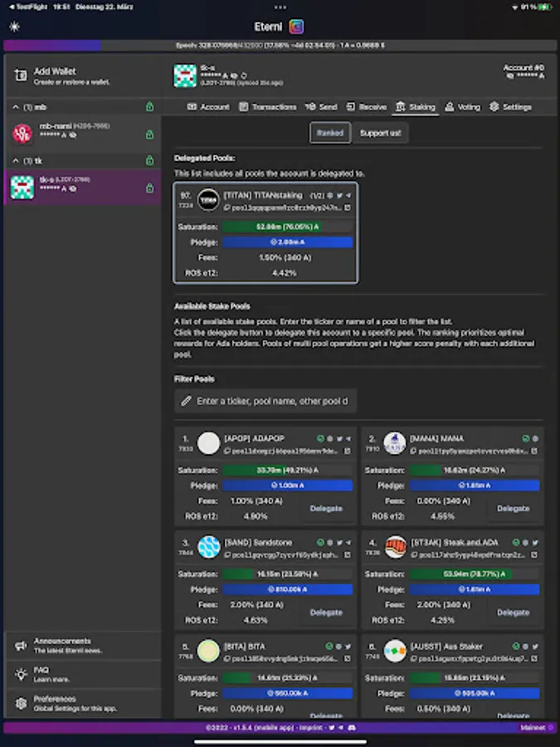Tap the Eternl logo icon
This screenshot has height=747, width=560.
[x=296, y=27]
